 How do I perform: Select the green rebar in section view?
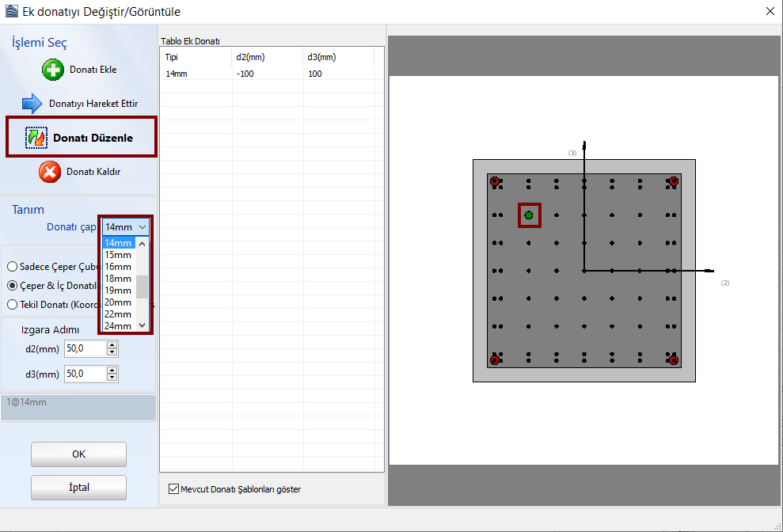point(529,215)
